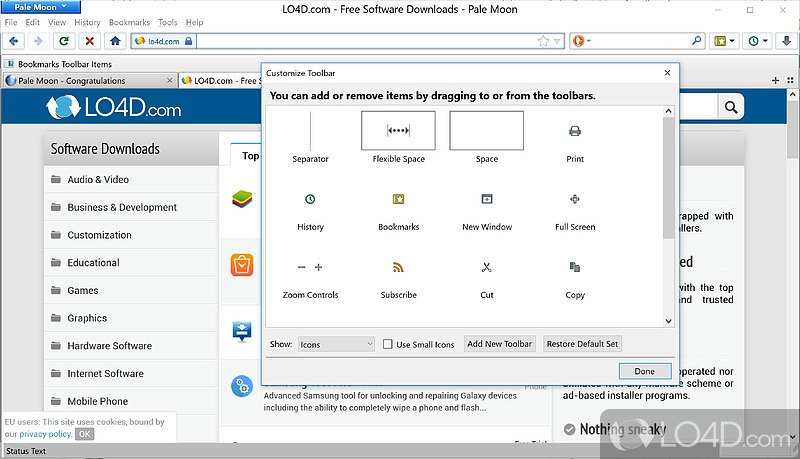Screen dimensions: 800x459
Task: Click the Forward navigation arrow
Action: click(38, 41)
